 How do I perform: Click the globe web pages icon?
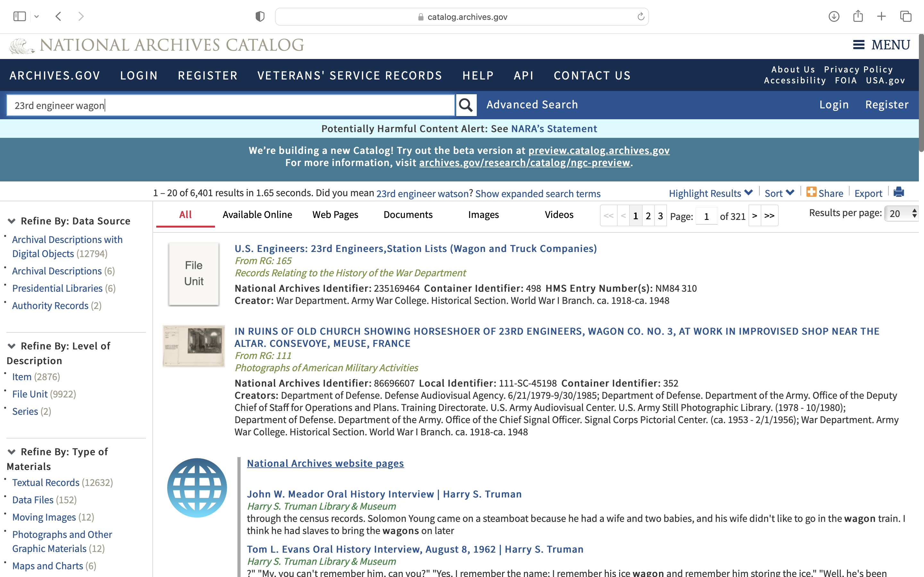197,488
